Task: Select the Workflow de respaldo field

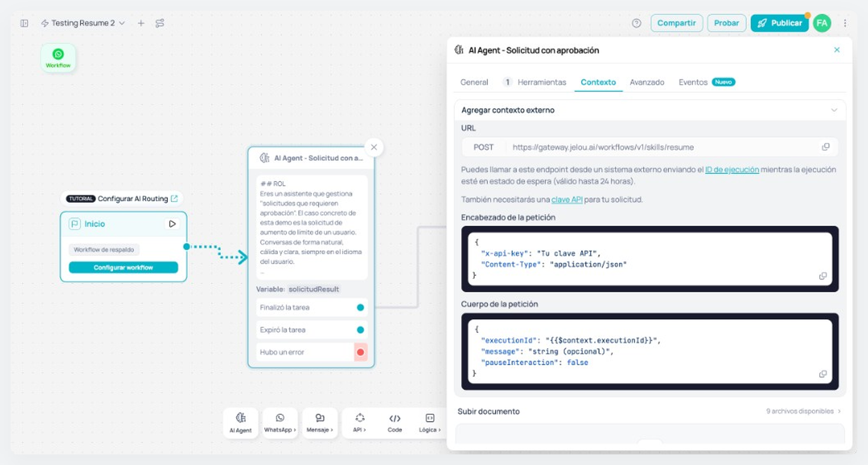Action: tap(104, 249)
